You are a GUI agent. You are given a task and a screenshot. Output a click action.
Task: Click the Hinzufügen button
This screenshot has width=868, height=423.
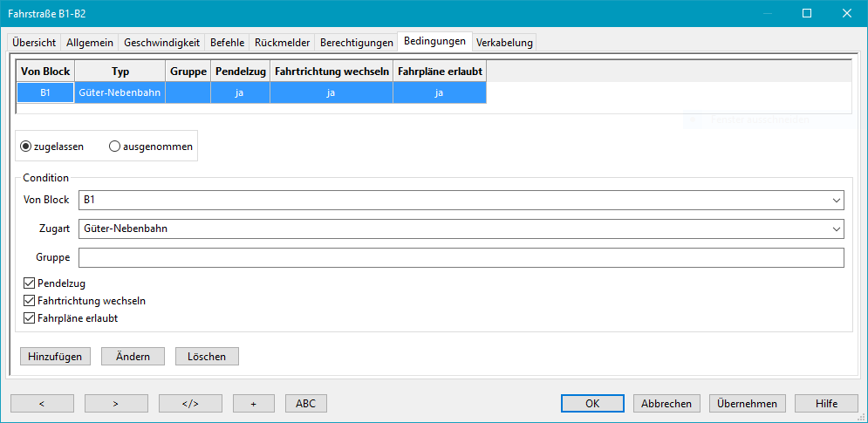[55, 356]
